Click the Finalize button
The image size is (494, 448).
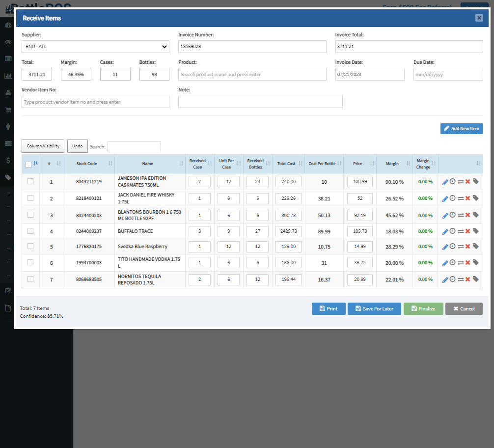coord(423,308)
